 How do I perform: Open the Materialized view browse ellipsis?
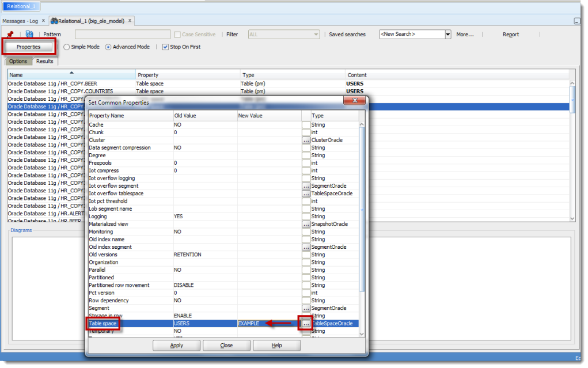(x=307, y=224)
